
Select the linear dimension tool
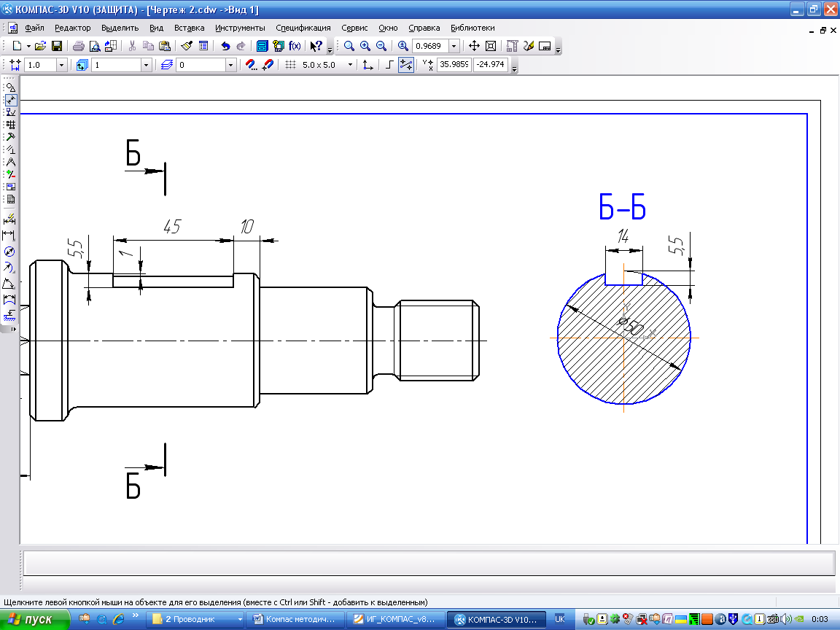[9, 236]
